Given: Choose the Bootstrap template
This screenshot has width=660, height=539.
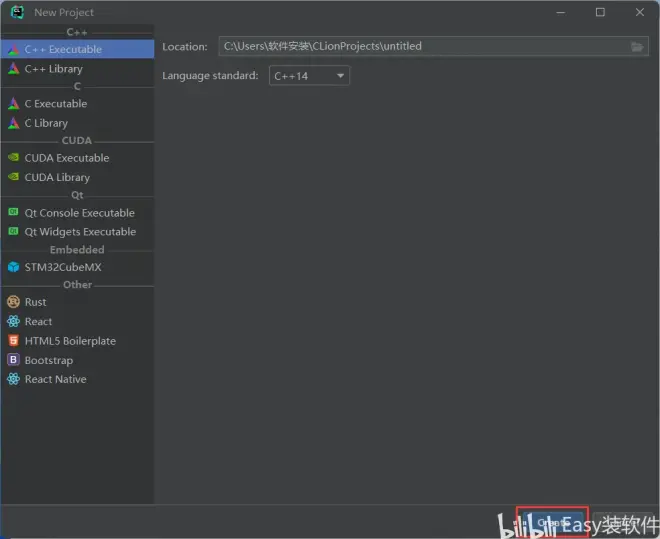Looking at the screenshot, I should point(77,360).
